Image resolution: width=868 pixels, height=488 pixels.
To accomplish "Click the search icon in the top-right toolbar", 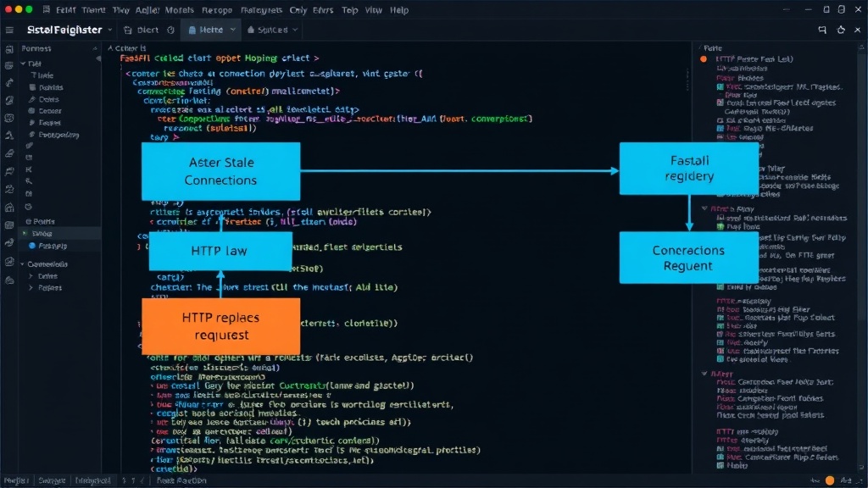I will pyautogui.click(x=822, y=30).
